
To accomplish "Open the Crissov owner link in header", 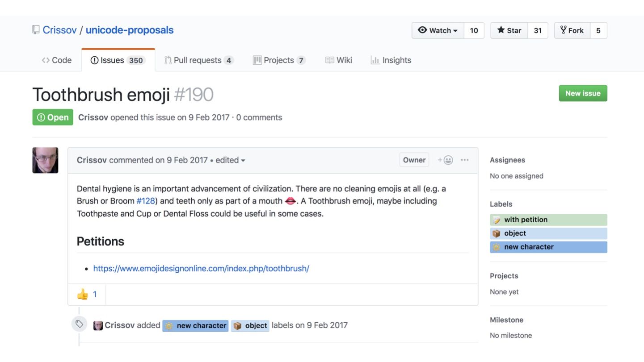I will [60, 30].
